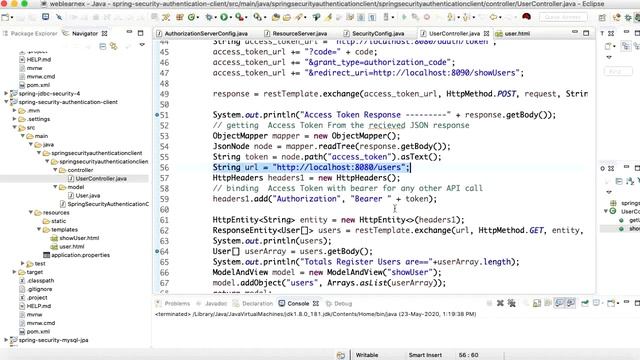Click the New Java Class green C icon
Screen dimensions: 640x360
[x=191, y=17]
